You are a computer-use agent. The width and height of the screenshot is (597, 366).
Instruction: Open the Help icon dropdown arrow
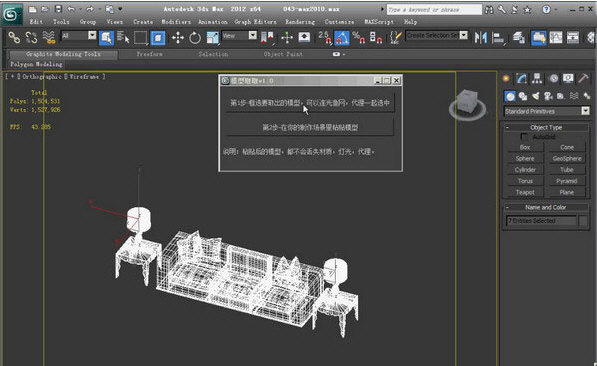pyautogui.click(x=556, y=9)
